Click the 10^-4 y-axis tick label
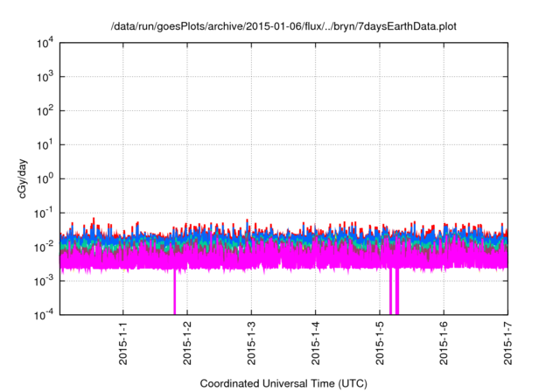 pyautogui.click(x=44, y=315)
